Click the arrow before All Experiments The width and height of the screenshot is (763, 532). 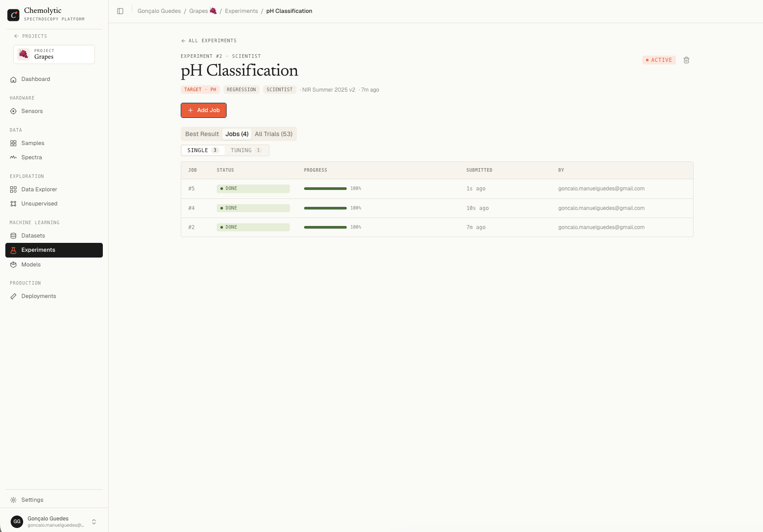[x=183, y=41]
